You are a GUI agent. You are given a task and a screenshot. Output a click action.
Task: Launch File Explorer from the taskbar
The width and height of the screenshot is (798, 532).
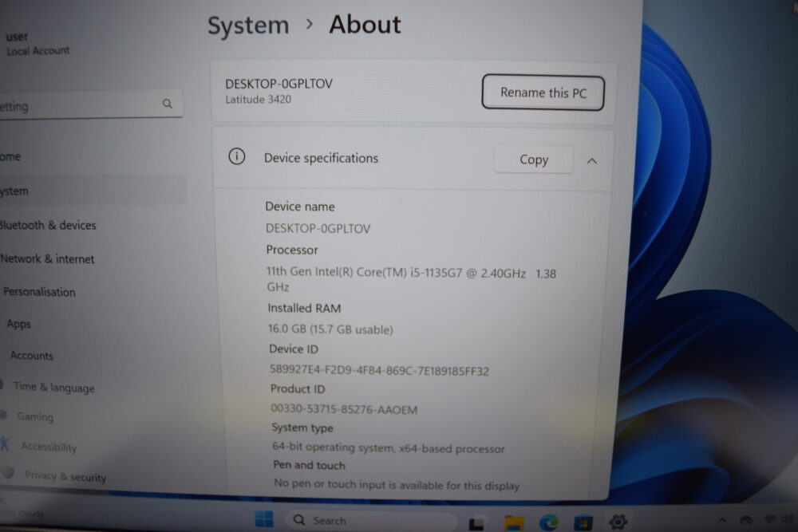pos(513,522)
